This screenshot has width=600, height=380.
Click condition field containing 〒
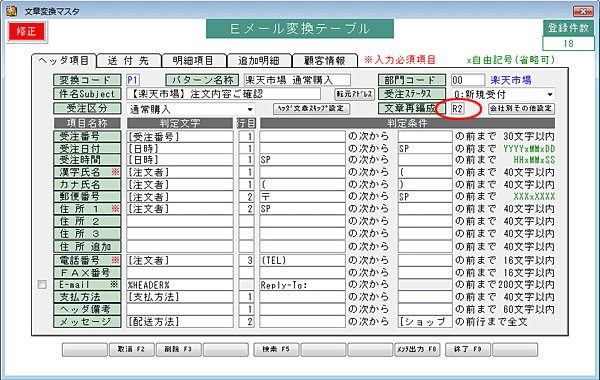click(302, 197)
